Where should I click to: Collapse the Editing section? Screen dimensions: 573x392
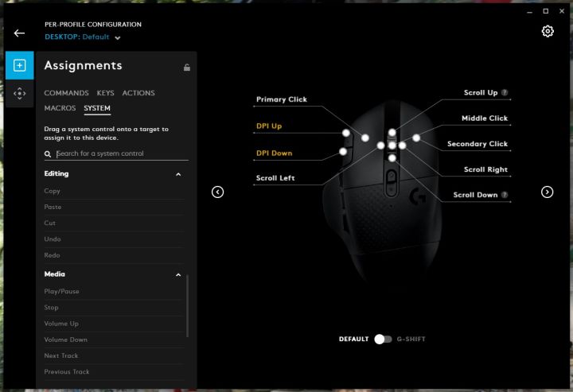coord(178,174)
